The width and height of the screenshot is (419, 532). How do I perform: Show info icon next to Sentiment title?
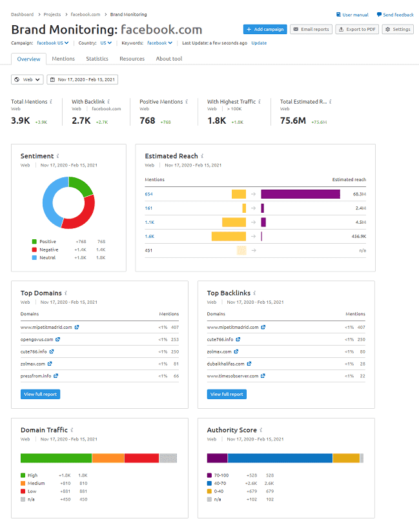pos(57,156)
